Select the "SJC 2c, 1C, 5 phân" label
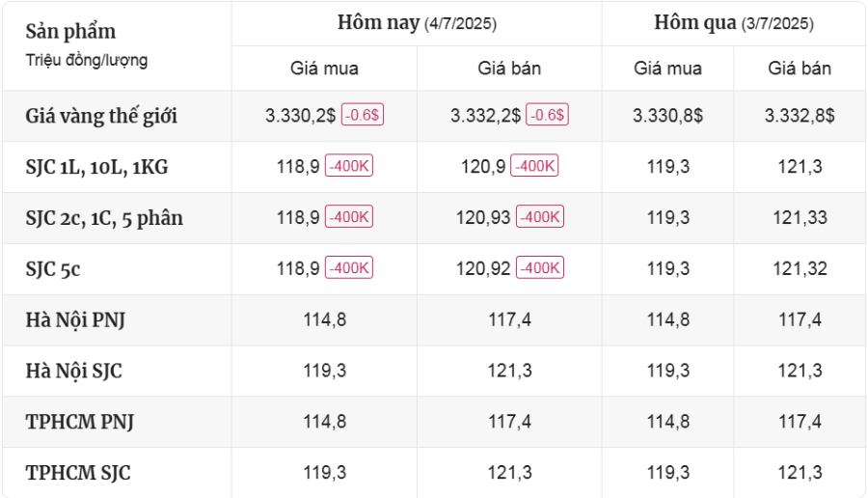 [x=104, y=218]
